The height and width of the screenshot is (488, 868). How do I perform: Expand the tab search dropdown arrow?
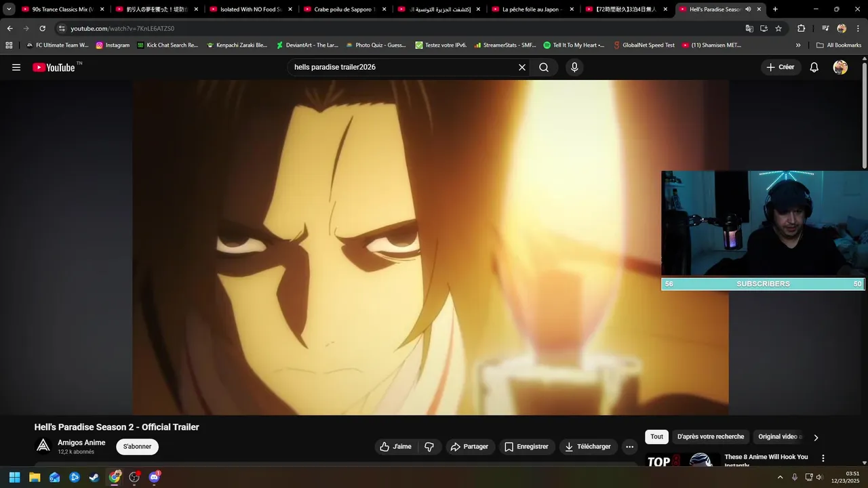click(x=9, y=9)
